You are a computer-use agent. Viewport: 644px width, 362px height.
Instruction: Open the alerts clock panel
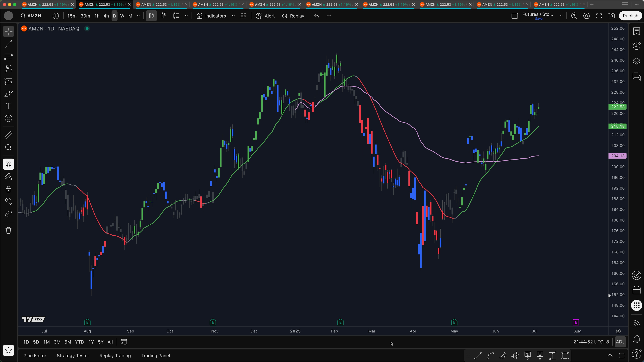[636, 46]
